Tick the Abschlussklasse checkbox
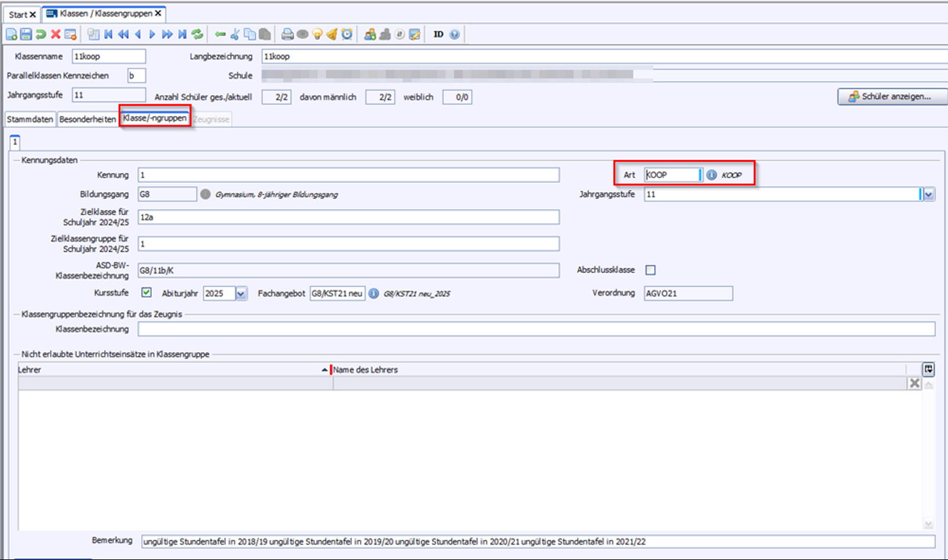 pos(650,270)
